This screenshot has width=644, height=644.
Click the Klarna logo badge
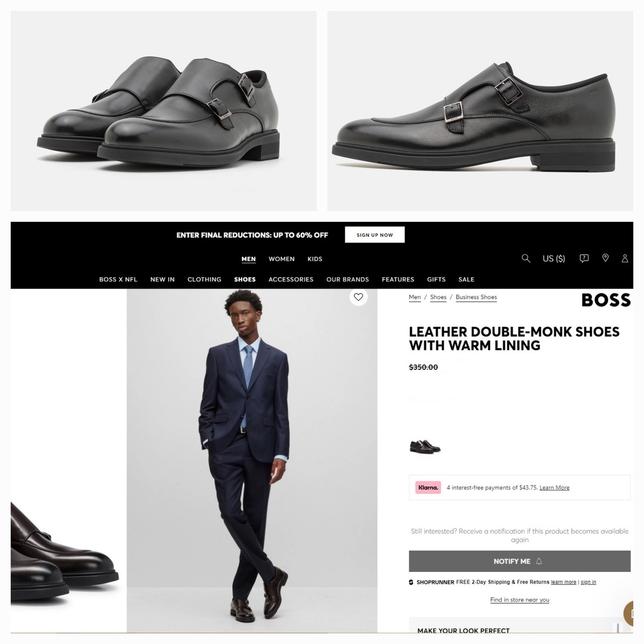pyautogui.click(x=428, y=488)
